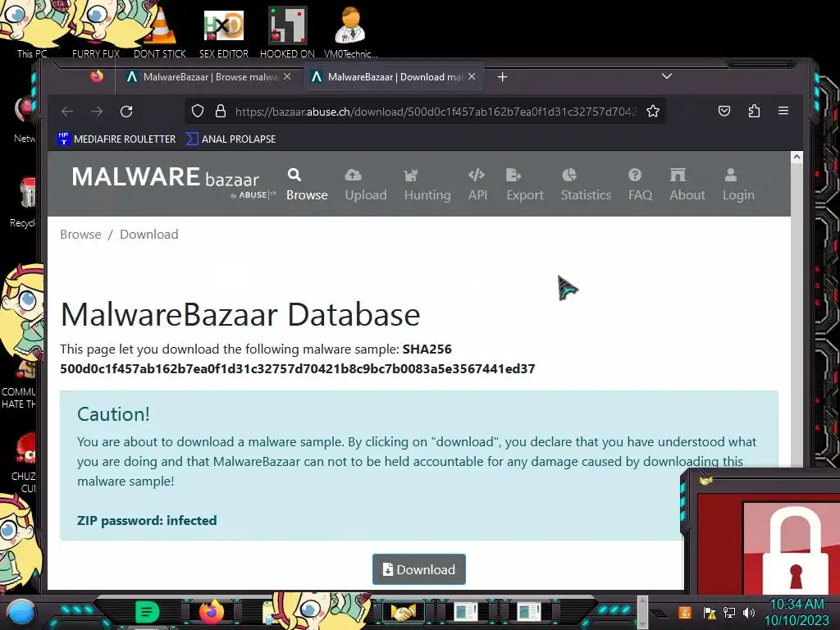Switch to MalwareBazaar Browse malware tab
This screenshot has height=630, width=840.
(x=209, y=77)
